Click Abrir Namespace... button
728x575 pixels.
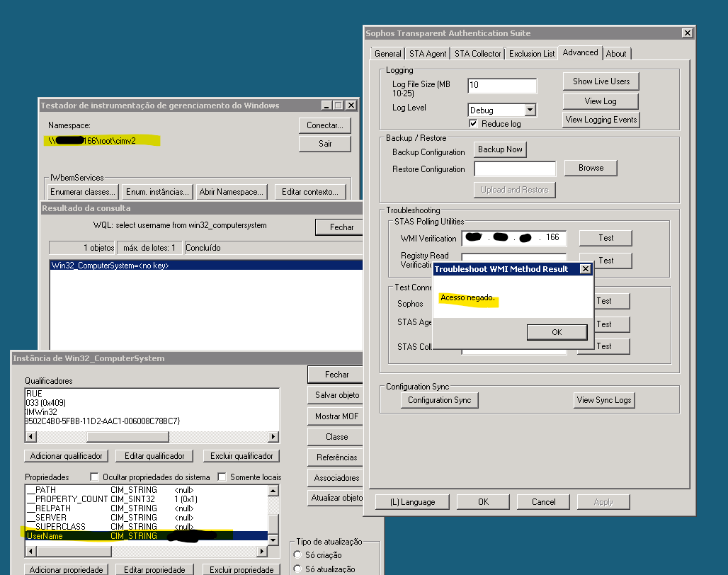click(x=231, y=192)
